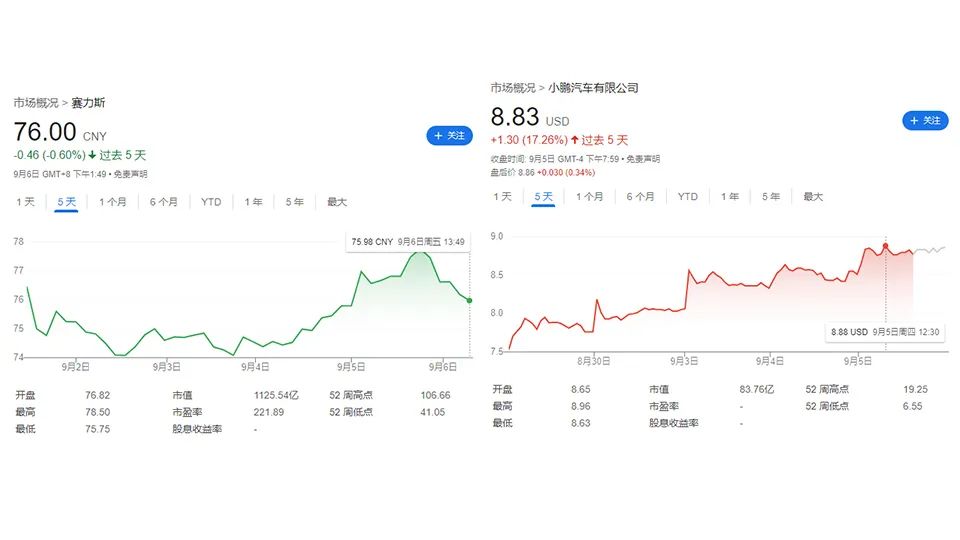Click 最低 value 75.75

[x=97, y=429]
